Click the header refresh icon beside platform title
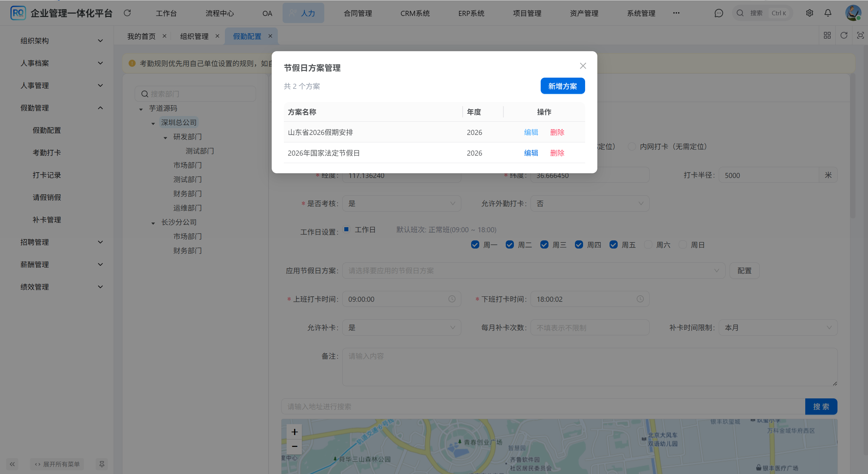This screenshot has height=474, width=868. pyautogui.click(x=127, y=13)
